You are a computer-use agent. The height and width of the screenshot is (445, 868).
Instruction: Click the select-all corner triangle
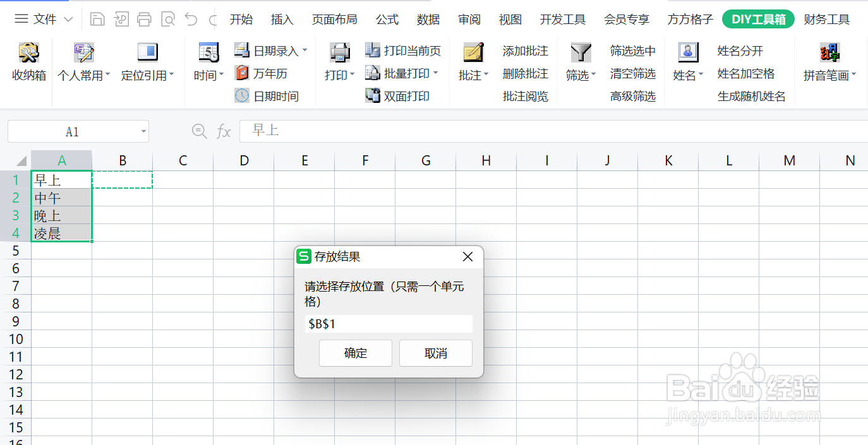[21, 161]
